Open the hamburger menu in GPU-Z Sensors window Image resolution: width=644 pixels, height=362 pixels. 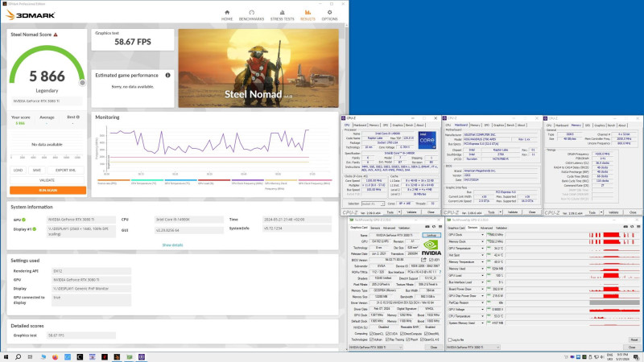click(638, 227)
